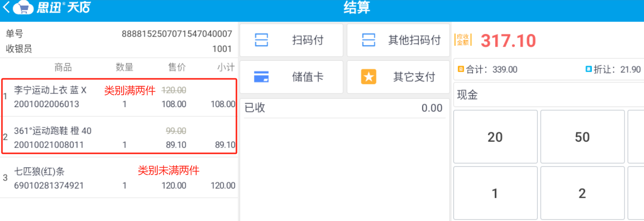Viewport: 644px width, 221px height.
Task: Pay with 储值卡
Action: 291,77
